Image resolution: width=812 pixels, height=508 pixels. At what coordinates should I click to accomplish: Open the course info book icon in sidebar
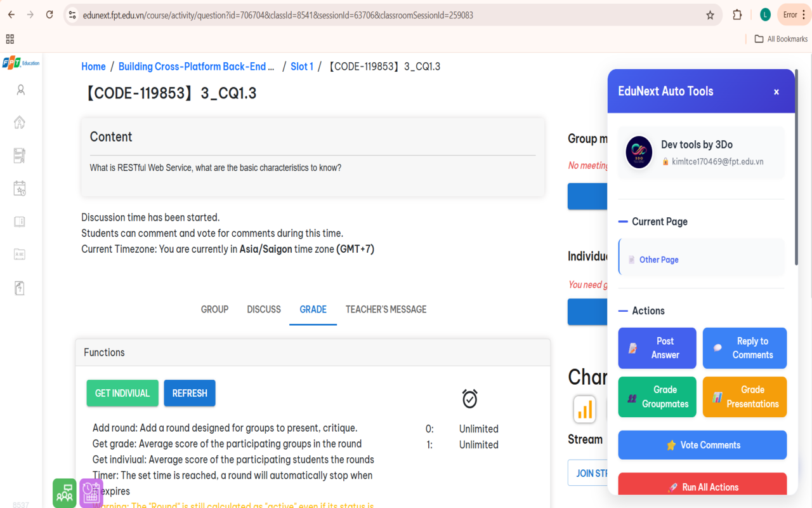[20, 221]
